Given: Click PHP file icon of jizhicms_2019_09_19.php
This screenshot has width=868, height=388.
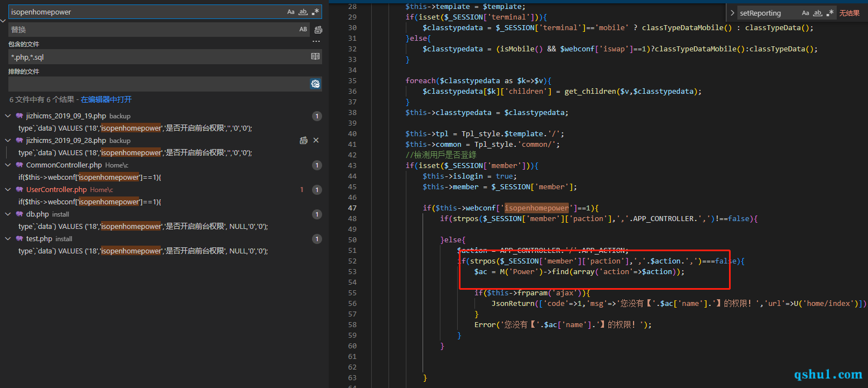Looking at the screenshot, I should click(20, 116).
